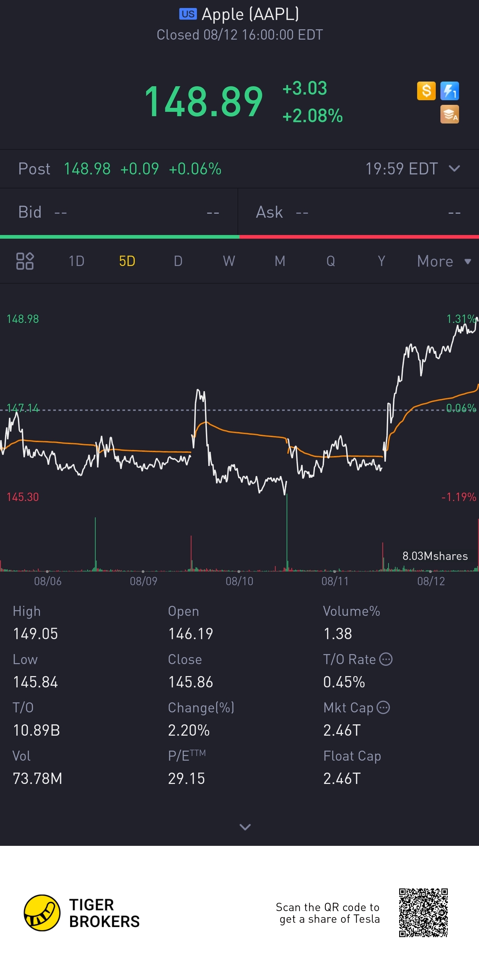479x980 pixels.
Task: Switch to the 1D chart tab
Action: (77, 261)
